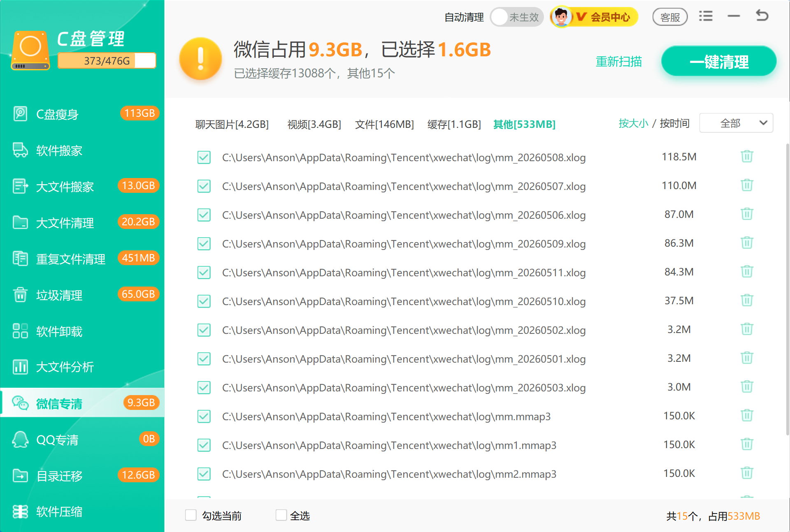The width and height of the screenshot is (790, 532).
Task: Delete mm_20260511.xlog with its trash icon
Action: point(747,272)
